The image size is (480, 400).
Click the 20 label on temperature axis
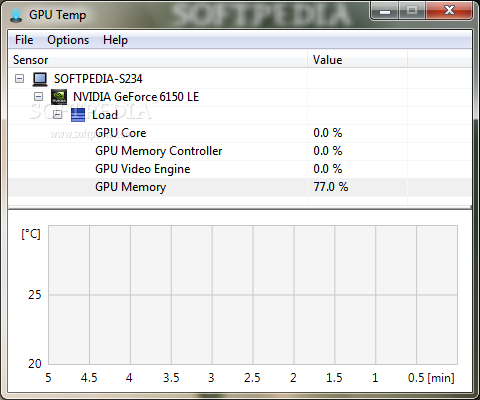click(x=35, y=363)
